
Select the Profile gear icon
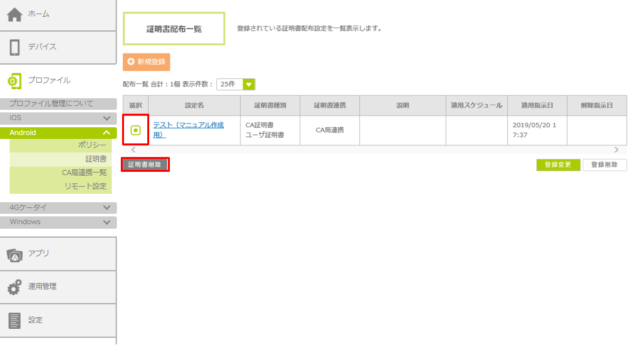point(14,81)
